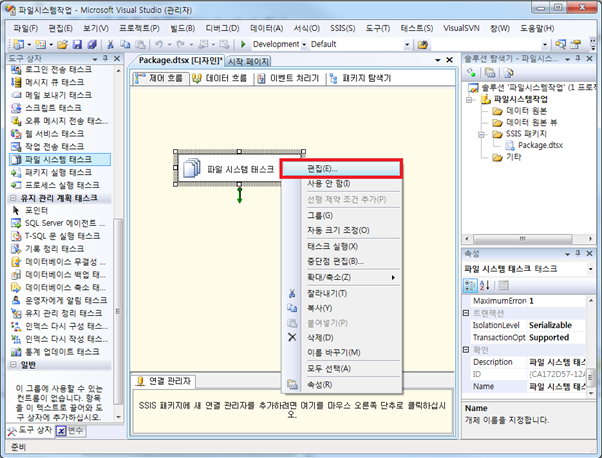This screenshot has width=602, height=458.
Task: Collapse the 트랜잭션 property category
Action: (466, 313)
